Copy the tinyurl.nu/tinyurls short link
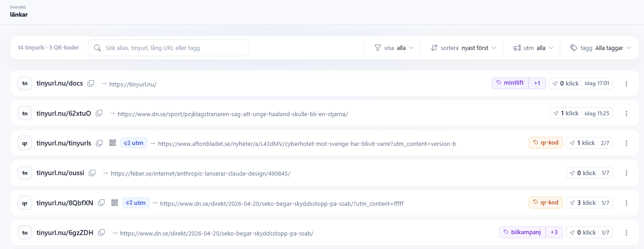Image resolution: width=644 pixels, height=249 pixels. (x=99, y=143)
